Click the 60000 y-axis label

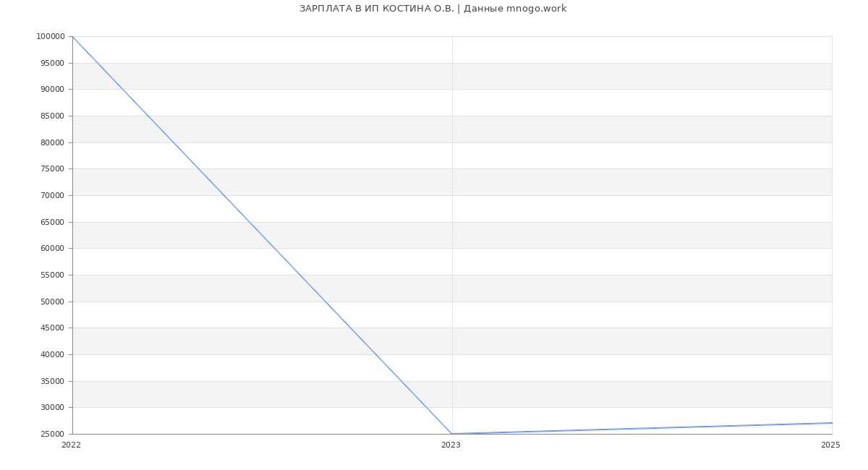coord(52,249)
